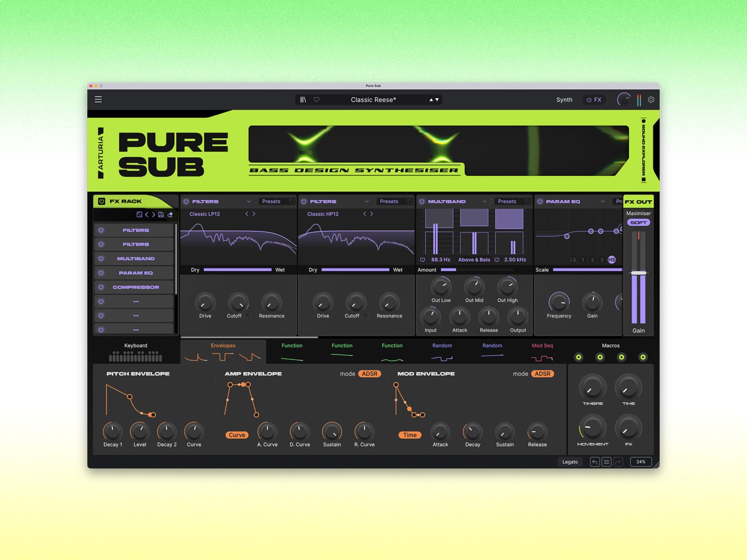The width and height of the screenshot is (747, 560).
Task: Go to next FX rack preset arrow
Action: pos(153,215)
